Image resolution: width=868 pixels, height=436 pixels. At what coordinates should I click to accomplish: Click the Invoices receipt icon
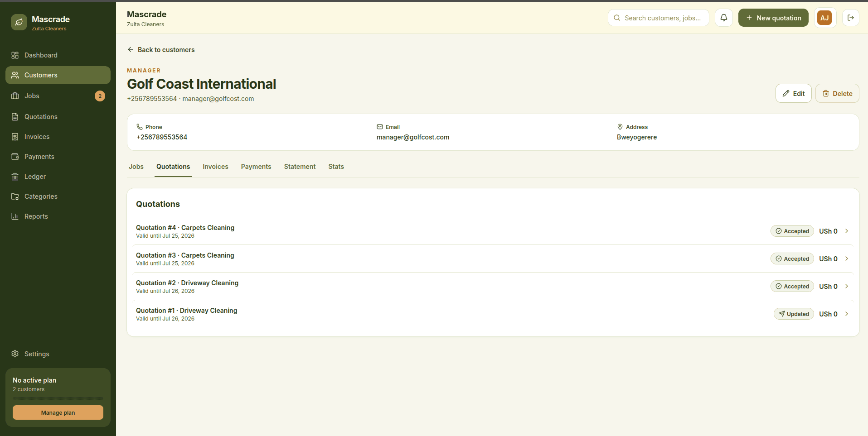tap(15, 137)
